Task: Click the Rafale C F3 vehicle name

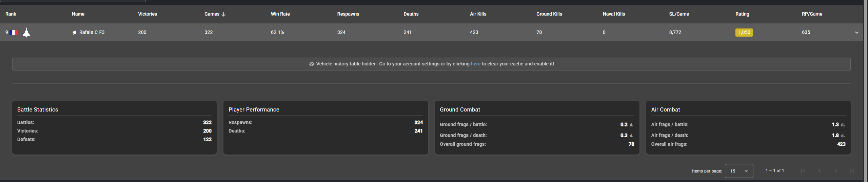Action: pos(92,32)
